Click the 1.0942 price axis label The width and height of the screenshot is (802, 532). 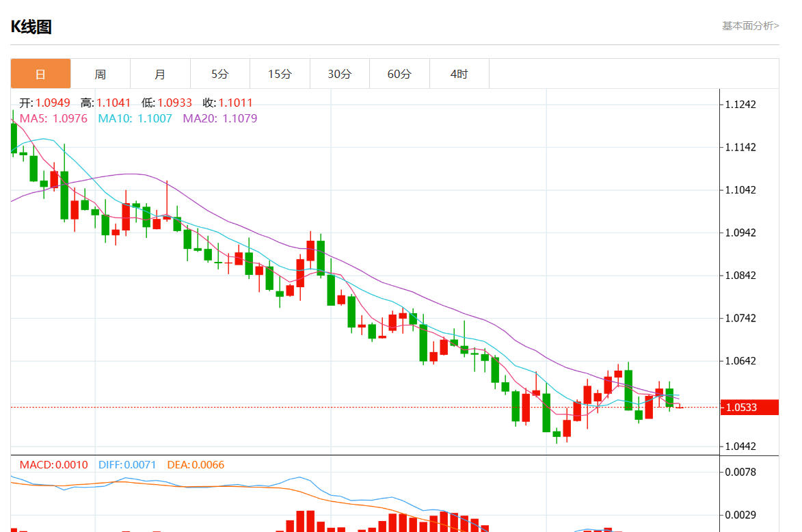pyautogui.click(x=740, y=232)
